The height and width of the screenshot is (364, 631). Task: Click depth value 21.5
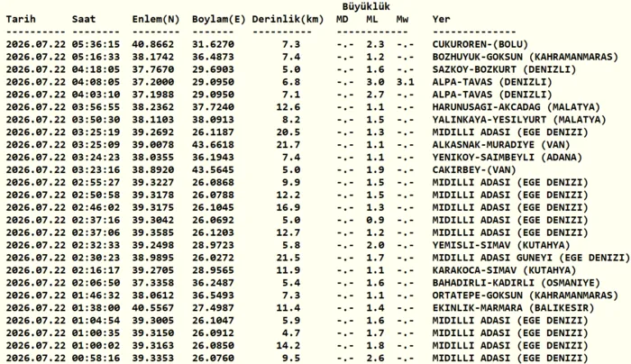pyautogui.click(x=288, y=258)
